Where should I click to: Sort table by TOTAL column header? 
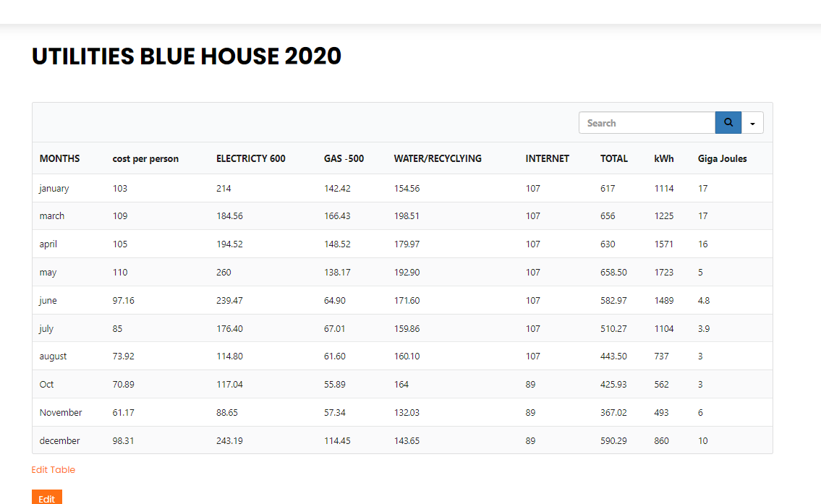pyautogui.click(x=613, y=158)
